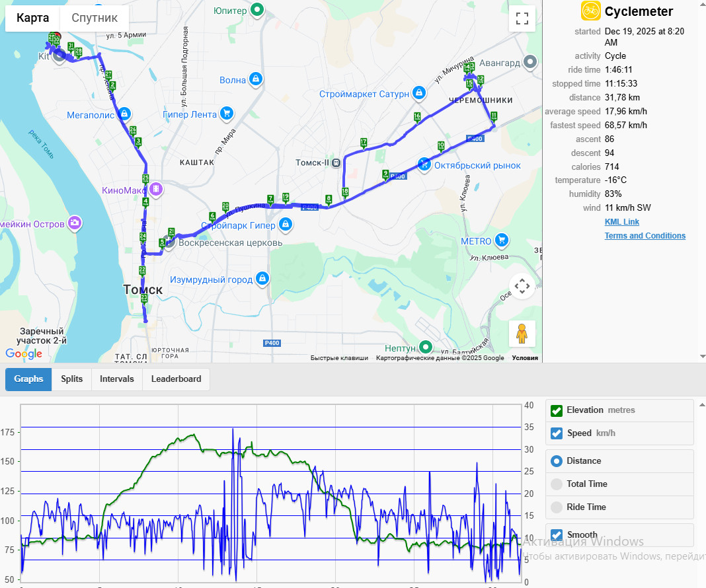Disable the Smooth checkbox
Viewport: 706px width, 588px height.
tap(557, 535)
